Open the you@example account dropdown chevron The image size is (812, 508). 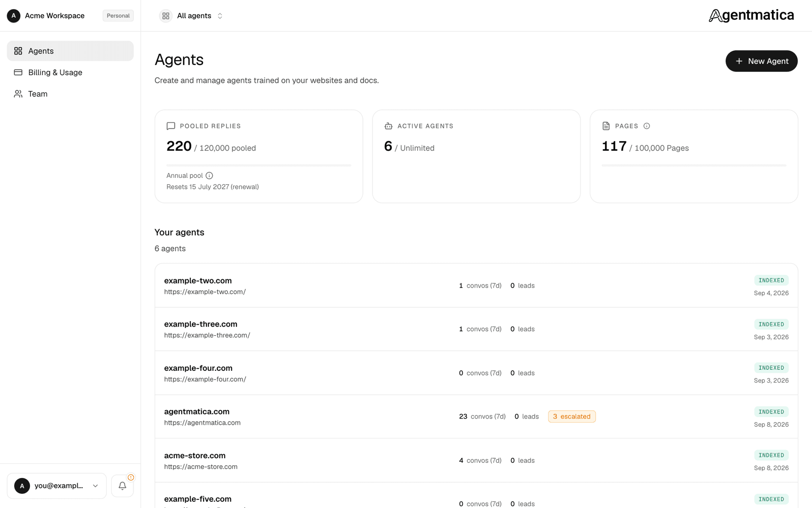tap(95, 486)
